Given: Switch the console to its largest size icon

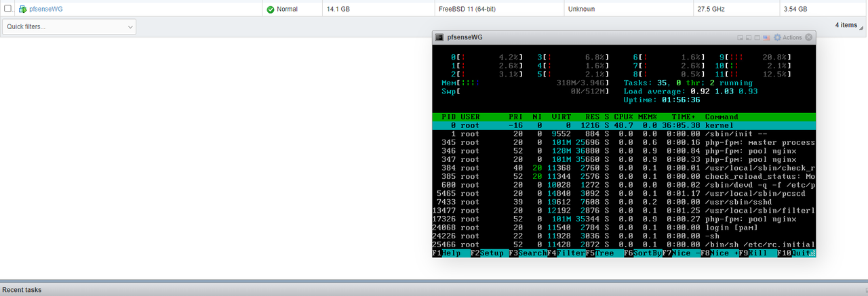Looking at the screenshot, I should (x=757, y=37).
